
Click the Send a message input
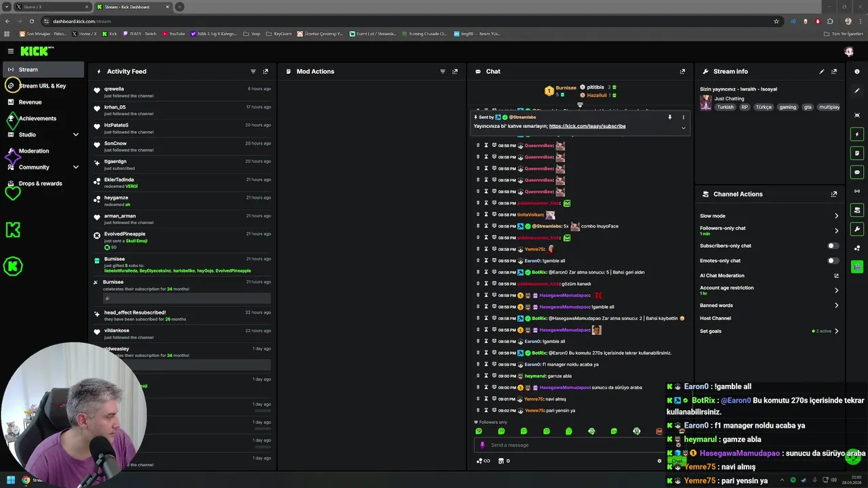570,445
